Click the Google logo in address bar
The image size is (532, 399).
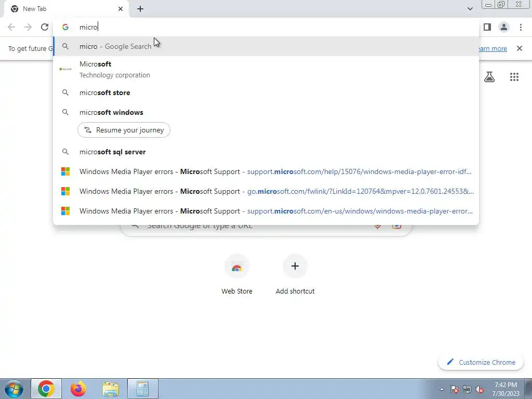point(65,27)
